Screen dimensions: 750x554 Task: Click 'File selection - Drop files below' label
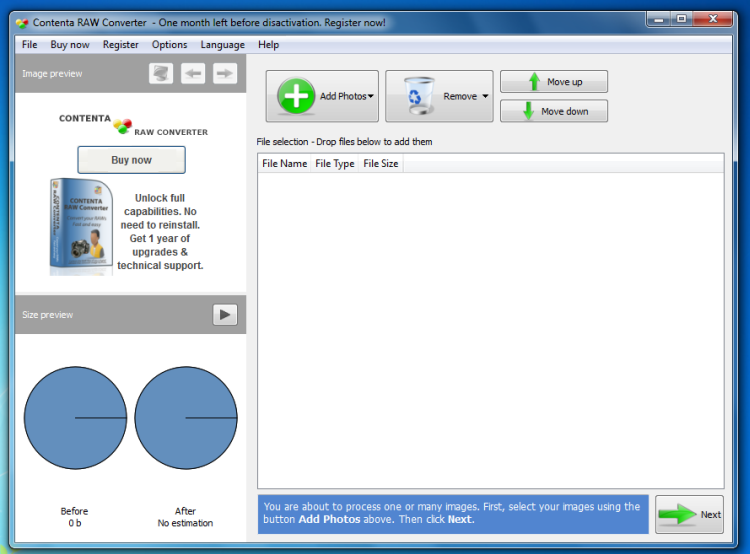344,142
